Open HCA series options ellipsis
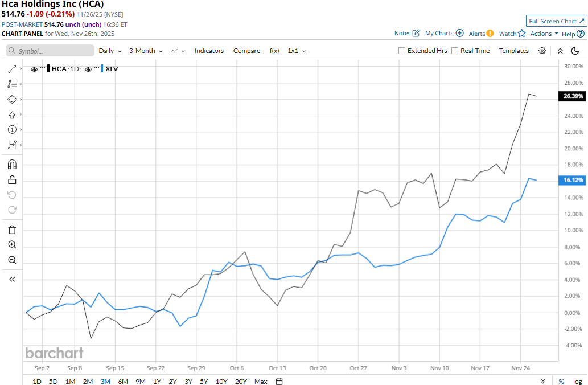The width and height of the screenshot is (588, 385). tap(42, 68)
